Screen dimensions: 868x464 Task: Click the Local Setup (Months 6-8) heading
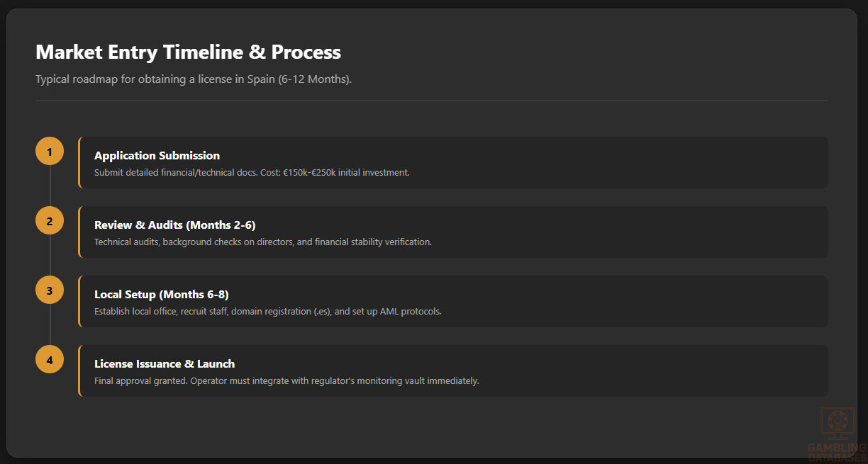click(161, 295)
